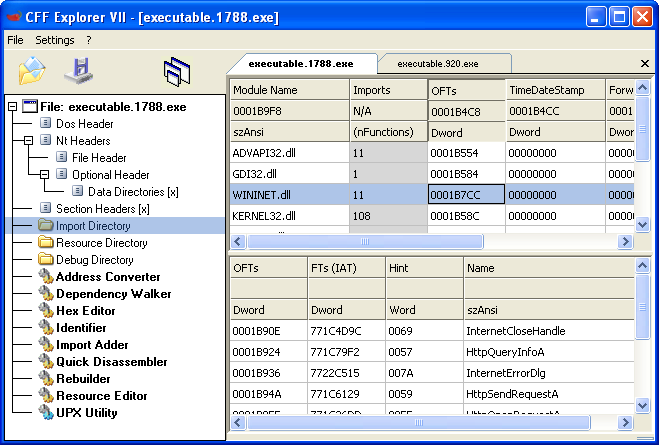Viewport: 659px width, 445px height.
Task: Click the multiple windows toolbar icon
Action: tap(177, 71)
